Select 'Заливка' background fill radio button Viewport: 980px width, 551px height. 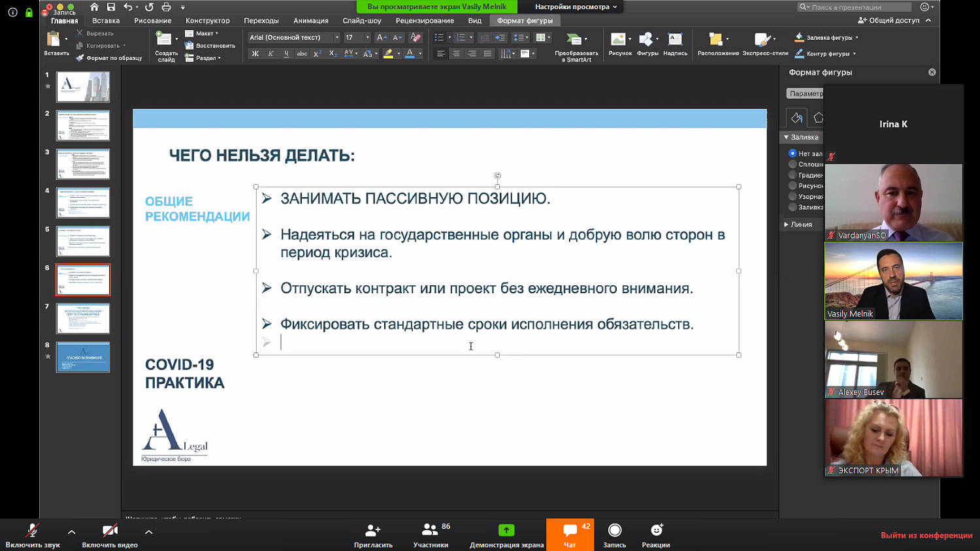(792, 207)
